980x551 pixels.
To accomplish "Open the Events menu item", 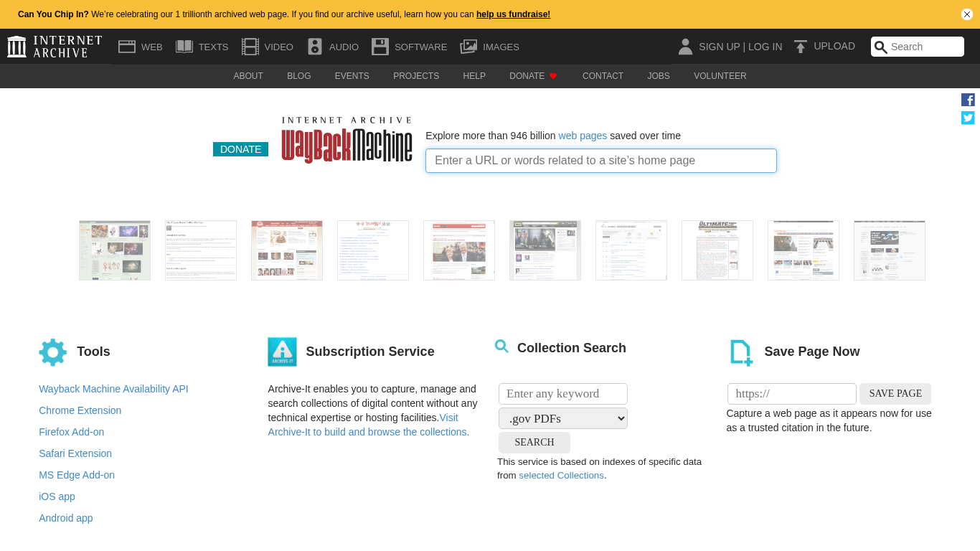I will (352, 76).
